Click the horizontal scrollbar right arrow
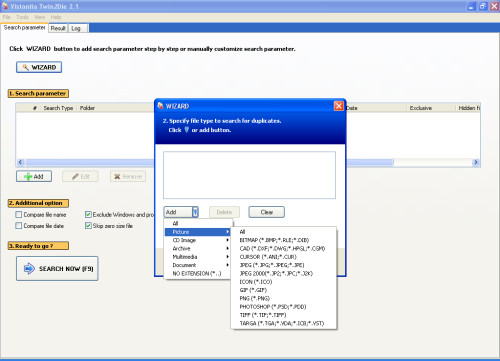 pos(476,162)
